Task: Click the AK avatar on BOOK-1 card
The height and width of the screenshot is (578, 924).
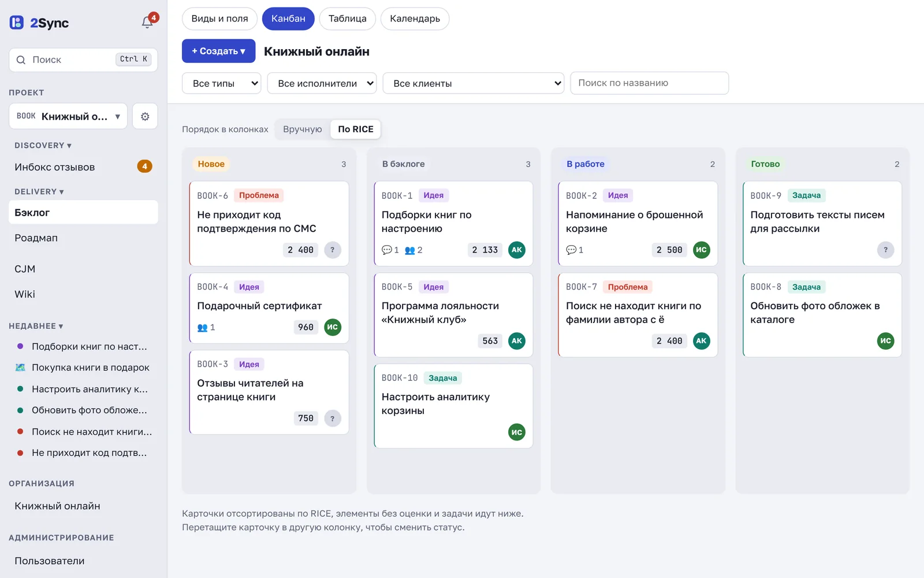Action: [x=517, y=250]
